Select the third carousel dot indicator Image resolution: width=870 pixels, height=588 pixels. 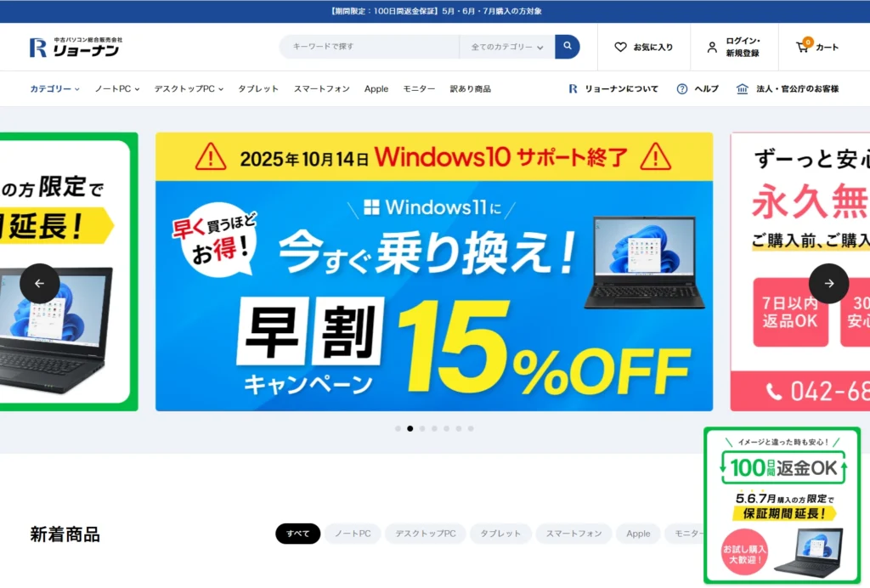click(x=422, y=429)
